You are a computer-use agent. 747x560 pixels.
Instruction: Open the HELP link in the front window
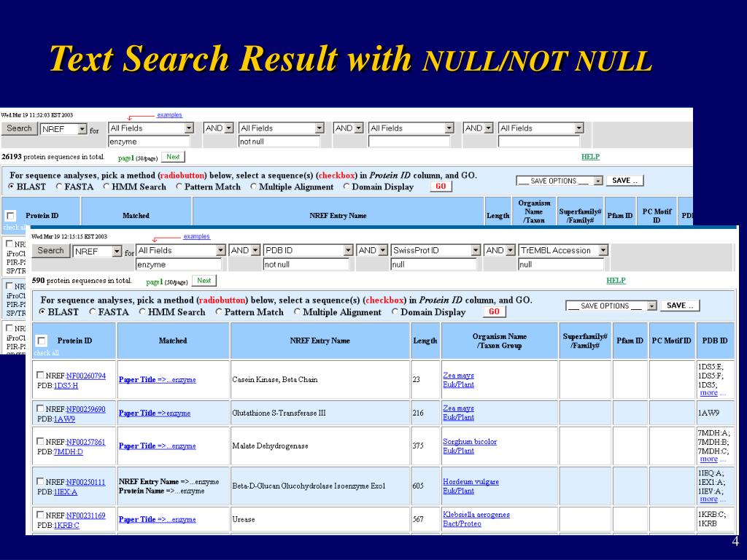pyautogui.click(x=616, y=281)
